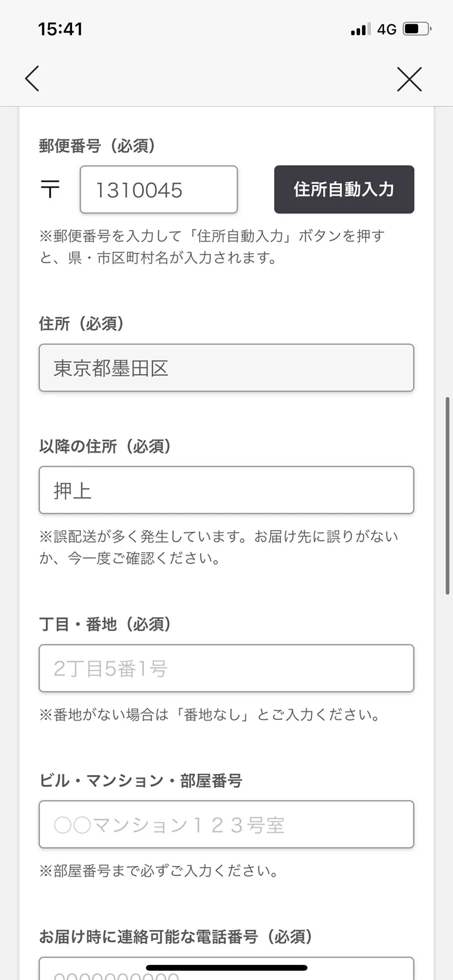
Task: Click the vertical scrollbar on the right edge
Action: [447, 495]
